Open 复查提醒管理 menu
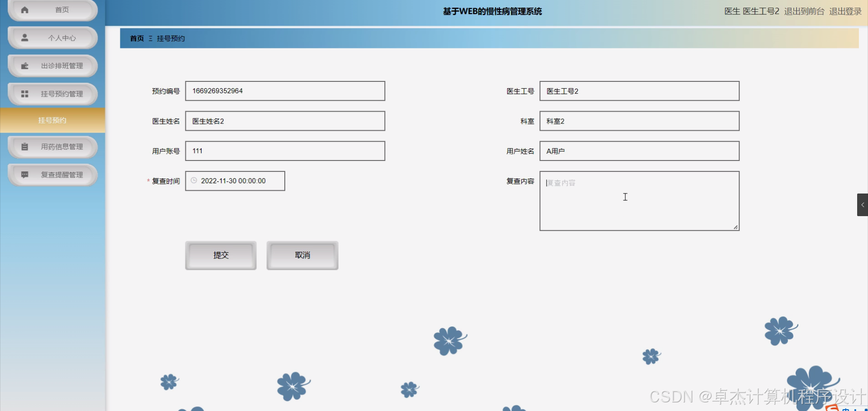This screenshot has height=411, width=868. [53, 175]
